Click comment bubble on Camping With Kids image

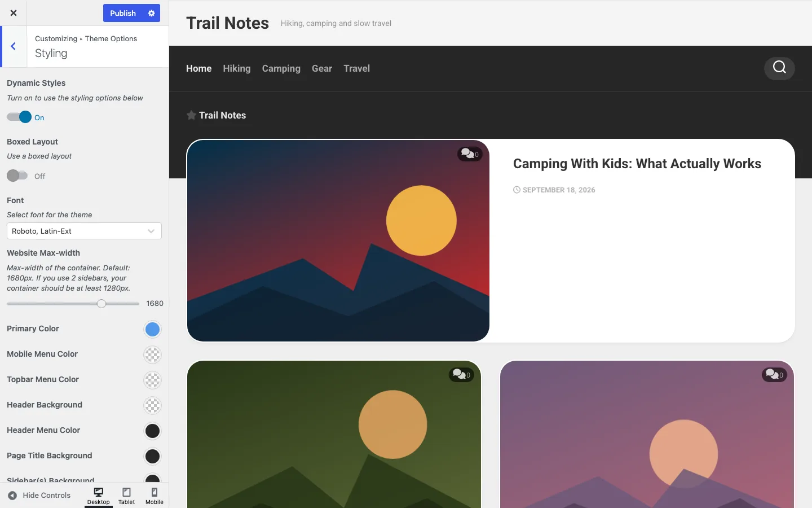[470, 154]
